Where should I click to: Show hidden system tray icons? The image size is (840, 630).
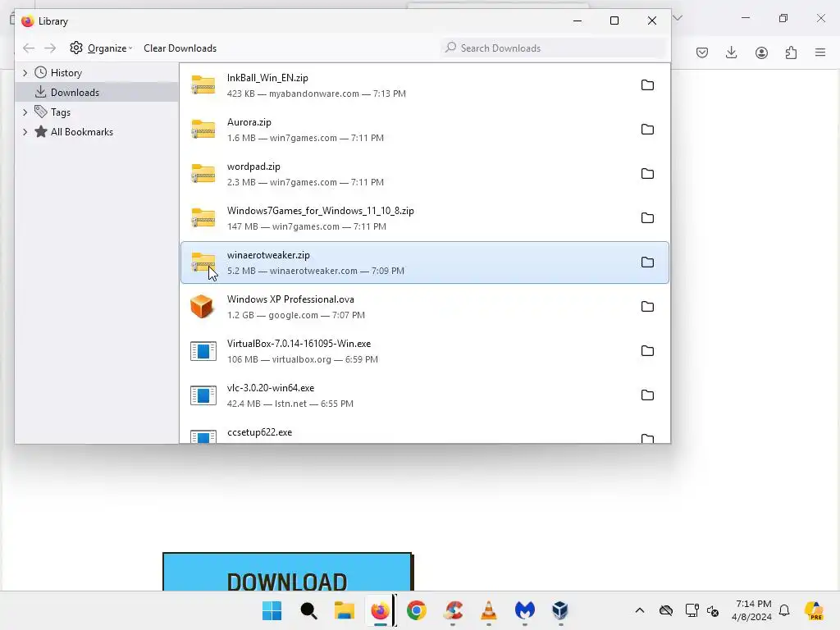(x=640, y=610)
